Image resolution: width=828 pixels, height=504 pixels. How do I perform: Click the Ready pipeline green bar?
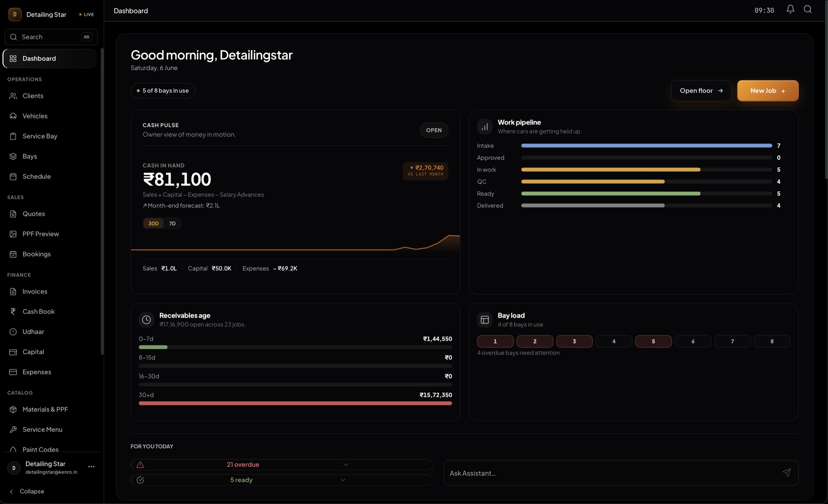click(x=611, y=194)
